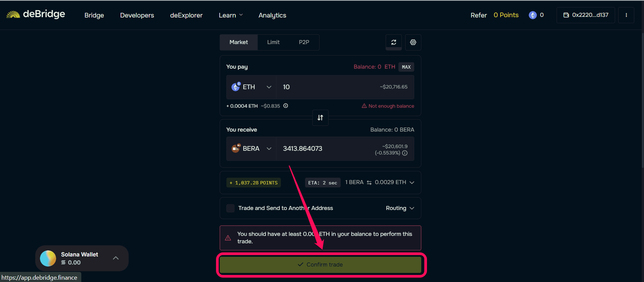Swap pay and receive tokens
This screenshot has height=282, width=644.
point(320,117)
